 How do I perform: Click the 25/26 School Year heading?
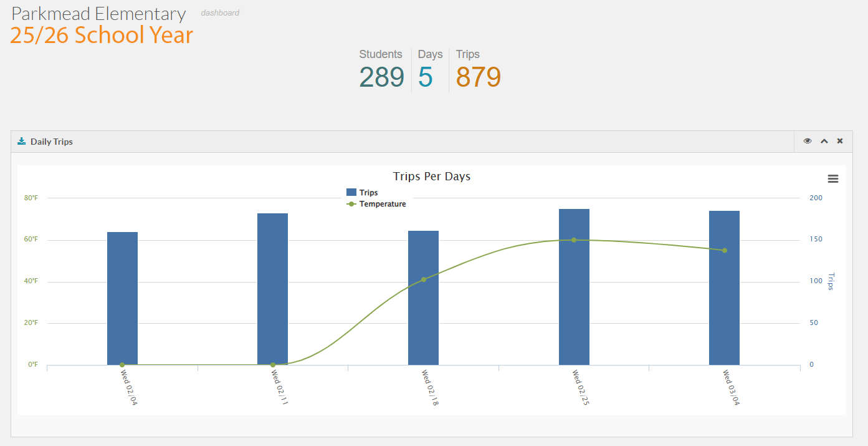pyautogui.click(x=102, y=36)
